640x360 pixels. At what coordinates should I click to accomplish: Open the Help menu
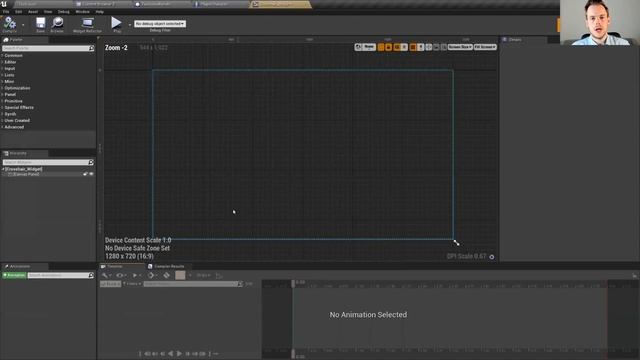tap(100, 11)
